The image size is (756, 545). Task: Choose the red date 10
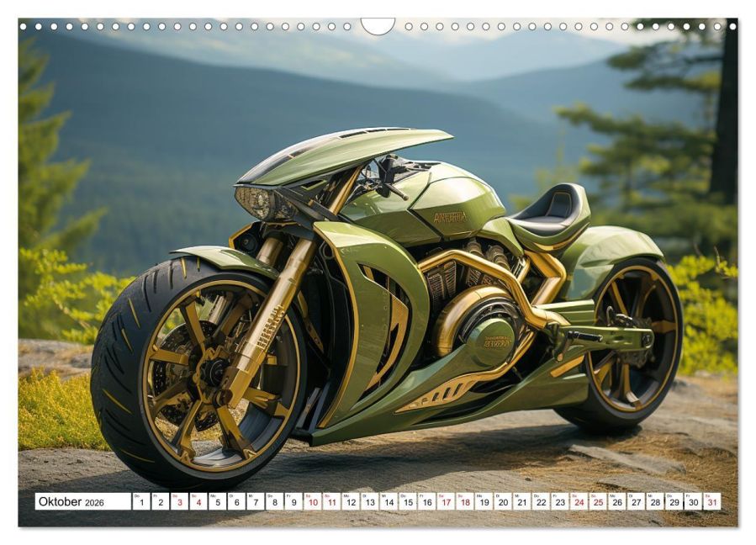pos(313,501)
